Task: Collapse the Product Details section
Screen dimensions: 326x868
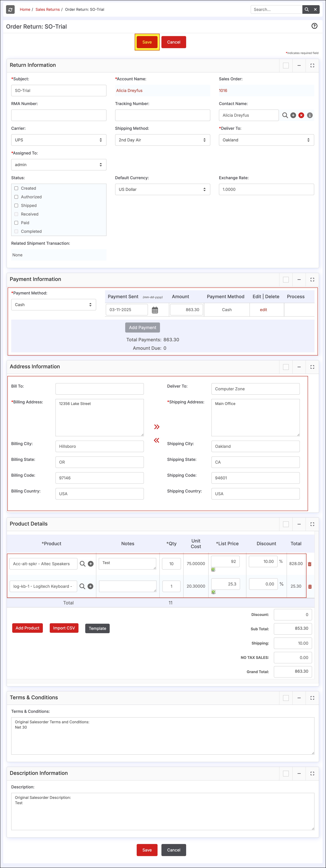Action: point(299,524)
